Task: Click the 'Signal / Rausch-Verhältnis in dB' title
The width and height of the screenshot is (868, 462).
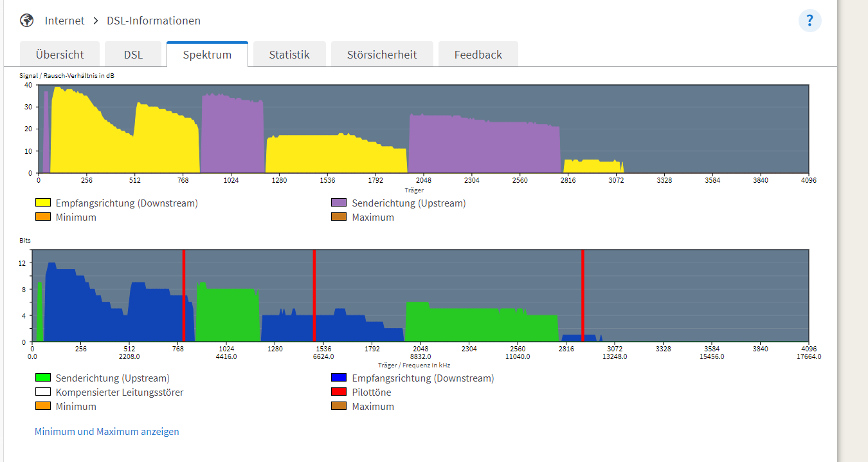Action: pos(67,76)
